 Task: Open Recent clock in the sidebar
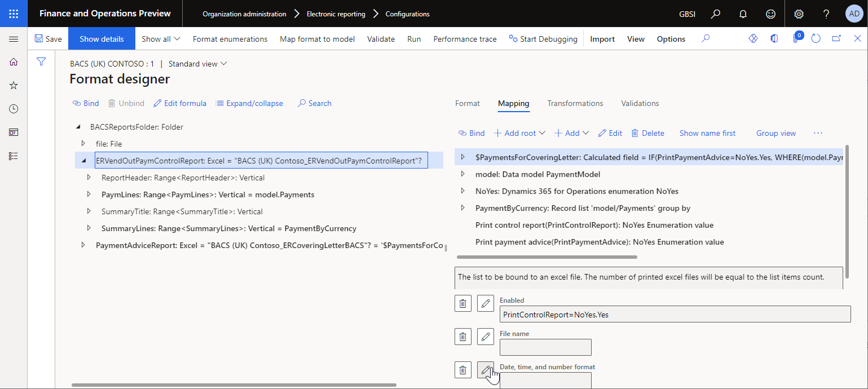tap(14, 109)
